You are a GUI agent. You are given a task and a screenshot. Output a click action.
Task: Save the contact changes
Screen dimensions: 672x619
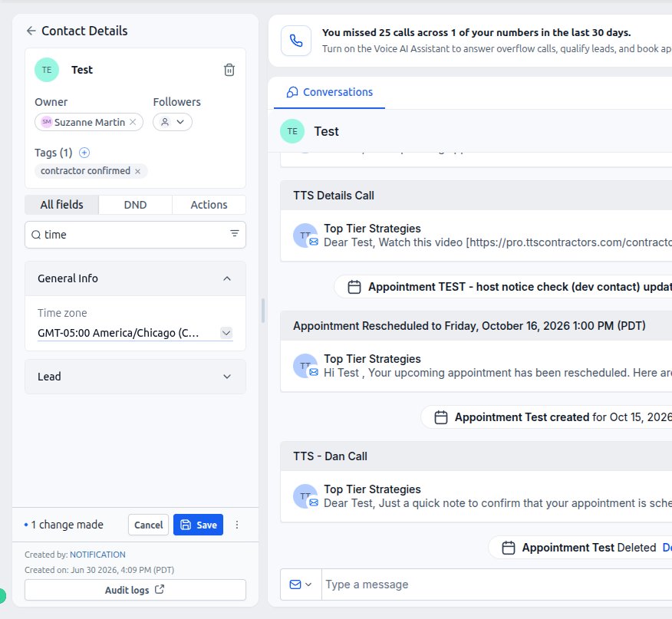pyautogui.click(x=198, y=525)
